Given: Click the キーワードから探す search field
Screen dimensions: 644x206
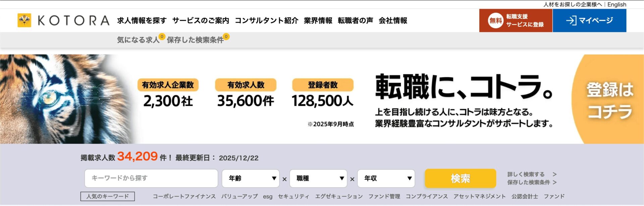Looking at the screenshot, I should pos(151,178).
